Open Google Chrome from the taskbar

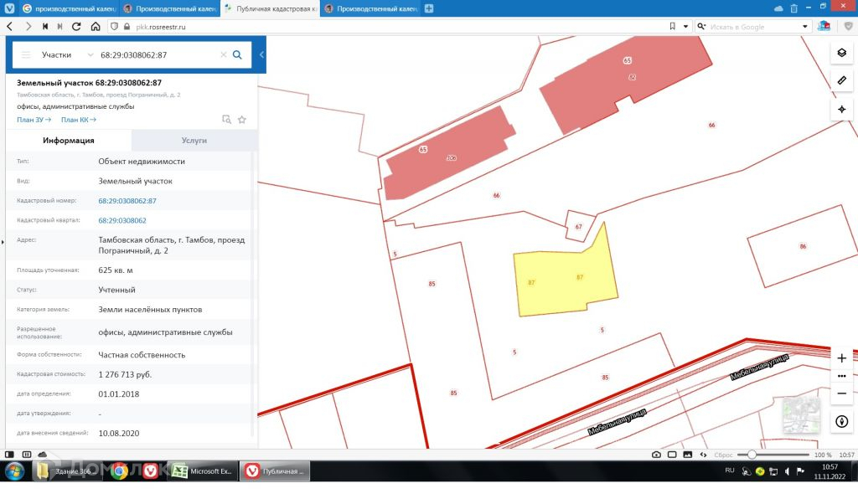pyautogui.click(x=119, y=471)
